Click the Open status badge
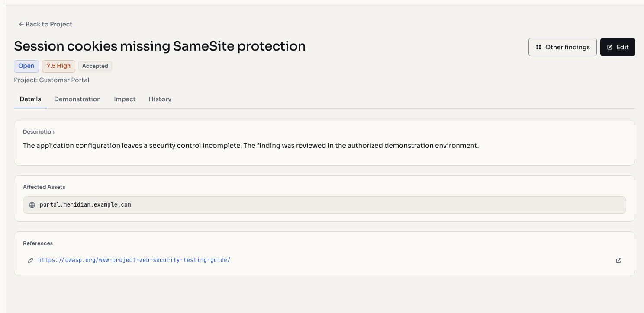Image resolution: width=644 pixels, height=313 pixels. 26,66
